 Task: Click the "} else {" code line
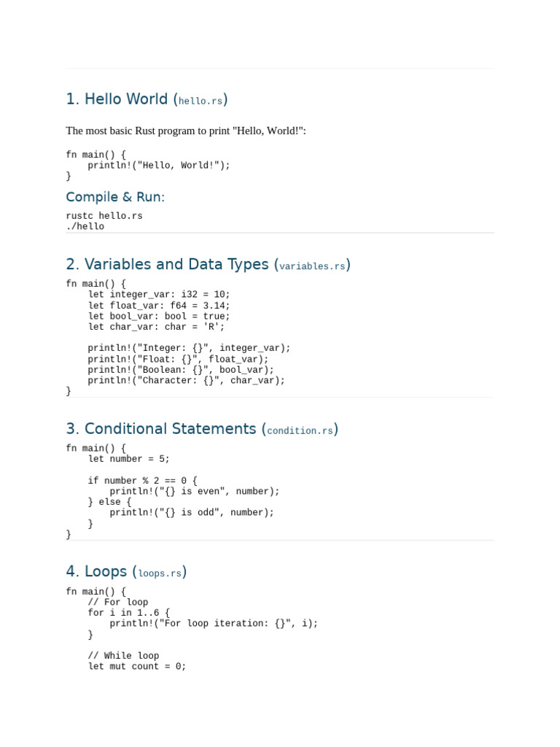tap(109, 502)
